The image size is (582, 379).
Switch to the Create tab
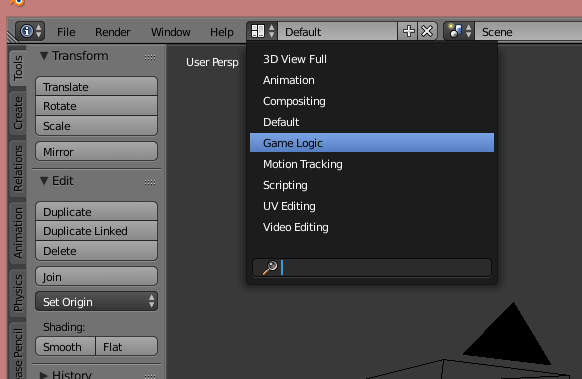18,113
